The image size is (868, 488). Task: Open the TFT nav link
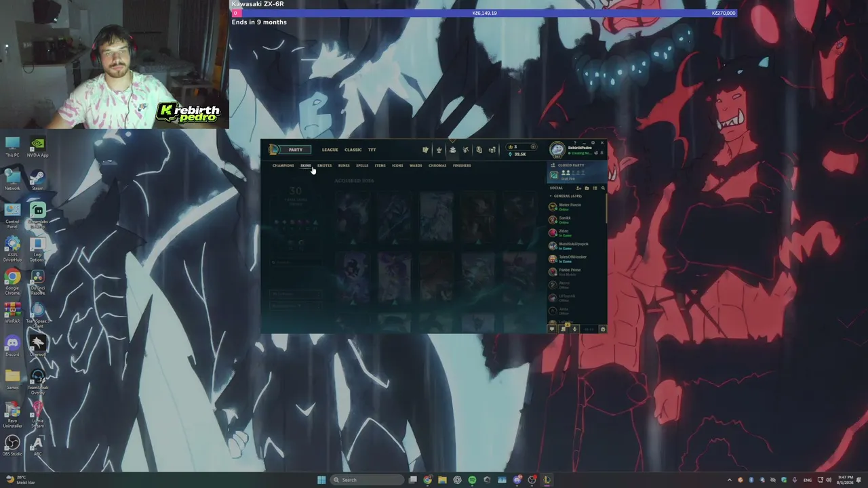372,150
